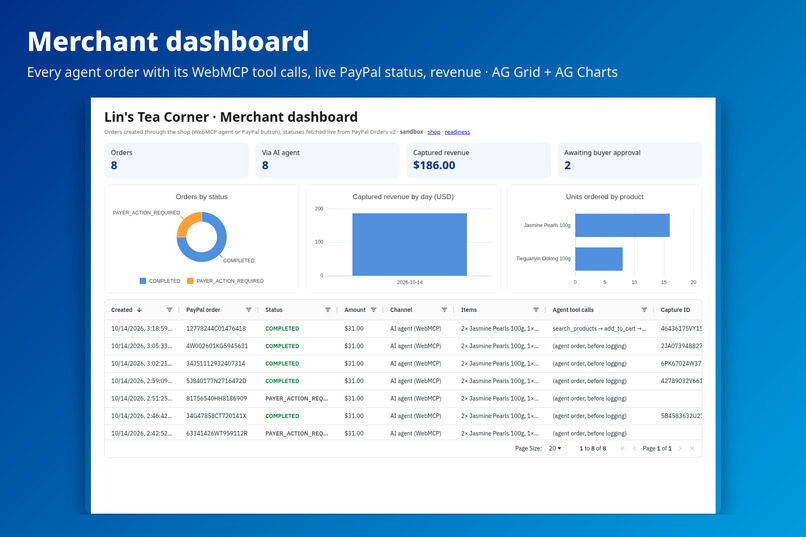Select the 10/14/2026, 3:18:59 created cell
Image resolution: width=806 pixels, height=537 pixels.
pyautogui.click(x=142, y=328)
